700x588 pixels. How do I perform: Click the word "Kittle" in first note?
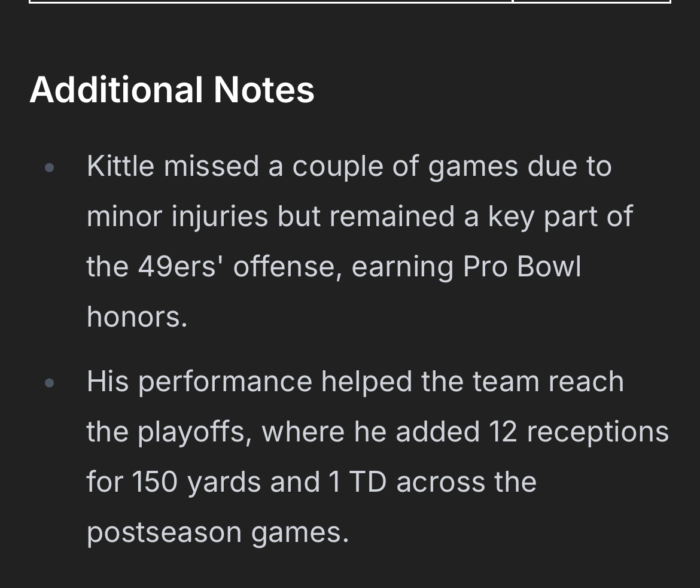click(120, 166)
